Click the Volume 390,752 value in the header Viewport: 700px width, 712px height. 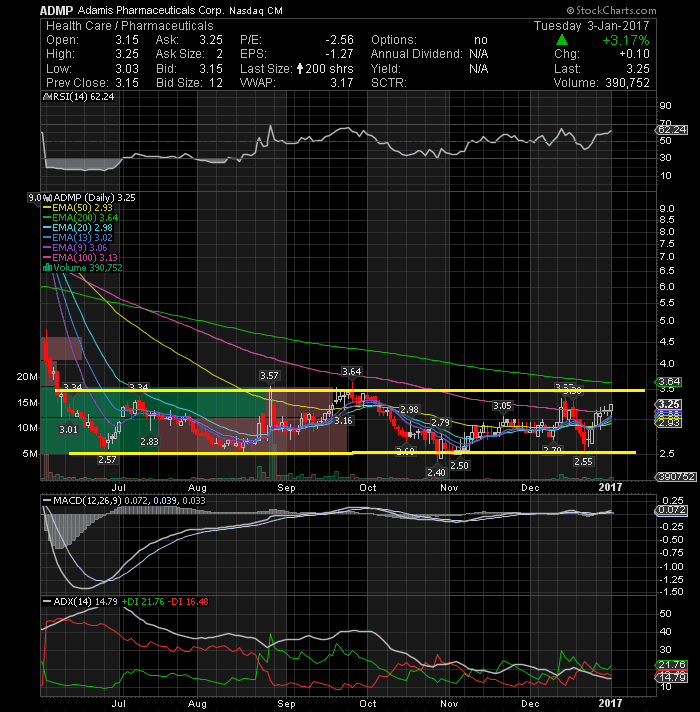[627, 83]
